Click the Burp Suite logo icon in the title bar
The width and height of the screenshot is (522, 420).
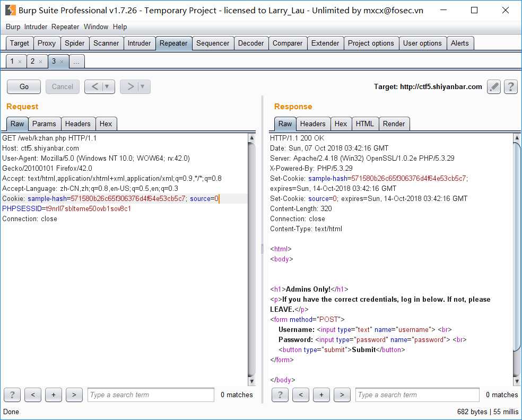click(x=10, y=10)
